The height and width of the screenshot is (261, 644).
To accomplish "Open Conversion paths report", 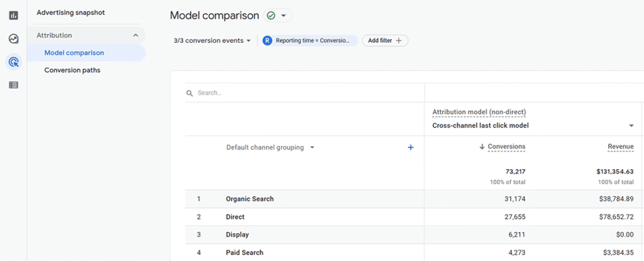I will click(x=72, y=70).
